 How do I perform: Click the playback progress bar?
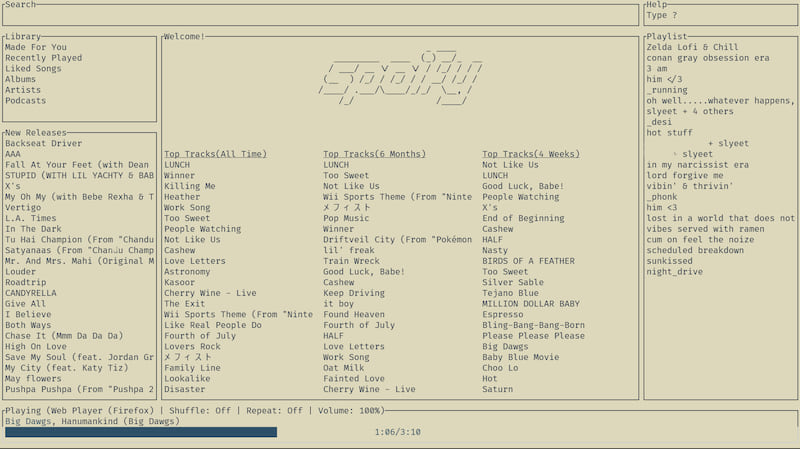(141, 432)
